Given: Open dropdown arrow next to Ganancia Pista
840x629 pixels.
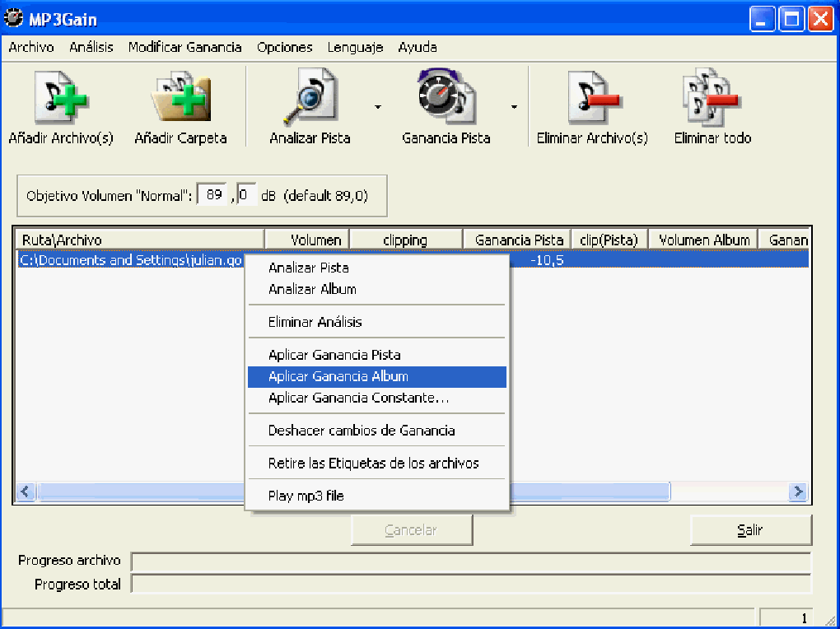Looking at the screenshot, I should [514, 107].
